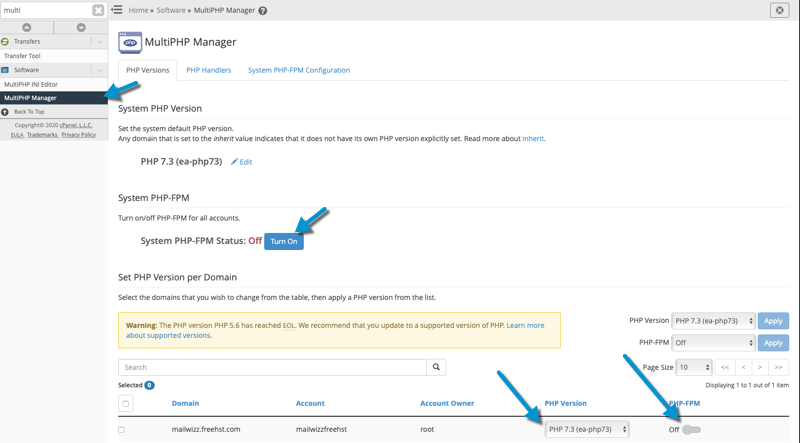The height and width of the screenshot is (443, 800).
Task: Collapse the Software sidebar section chevron
Action: 99,70
